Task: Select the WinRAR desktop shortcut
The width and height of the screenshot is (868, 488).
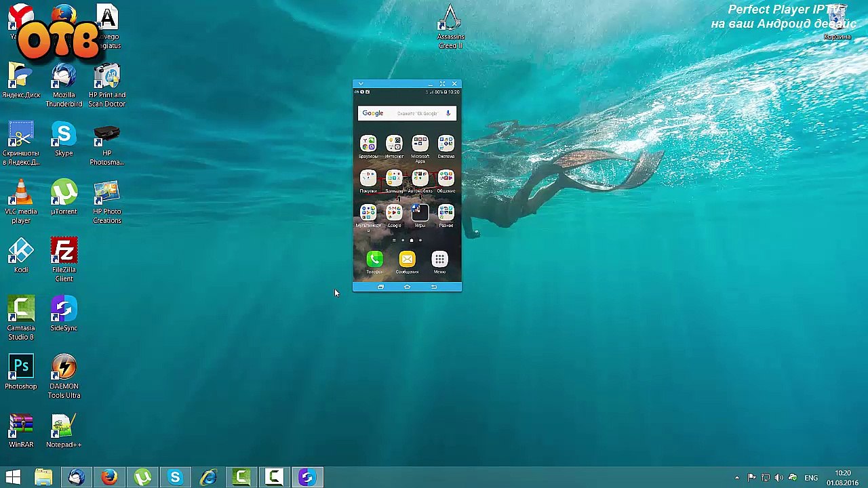Action: 21,430
